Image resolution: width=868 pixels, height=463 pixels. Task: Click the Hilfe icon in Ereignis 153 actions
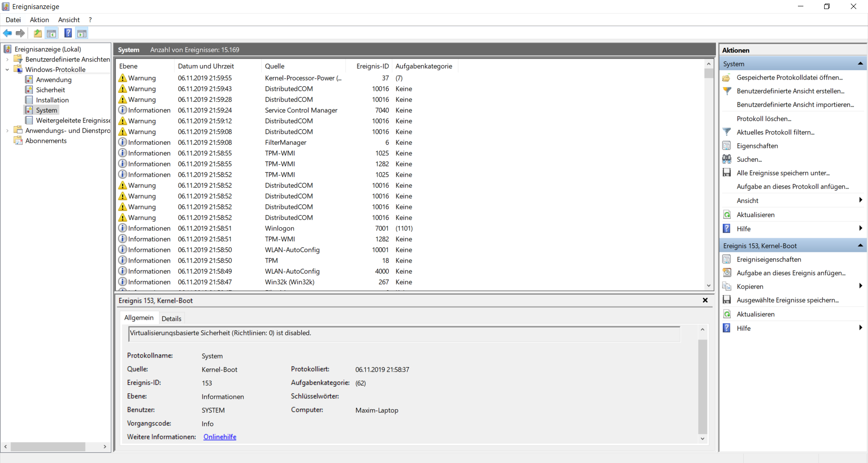click(x=727, y=328)
